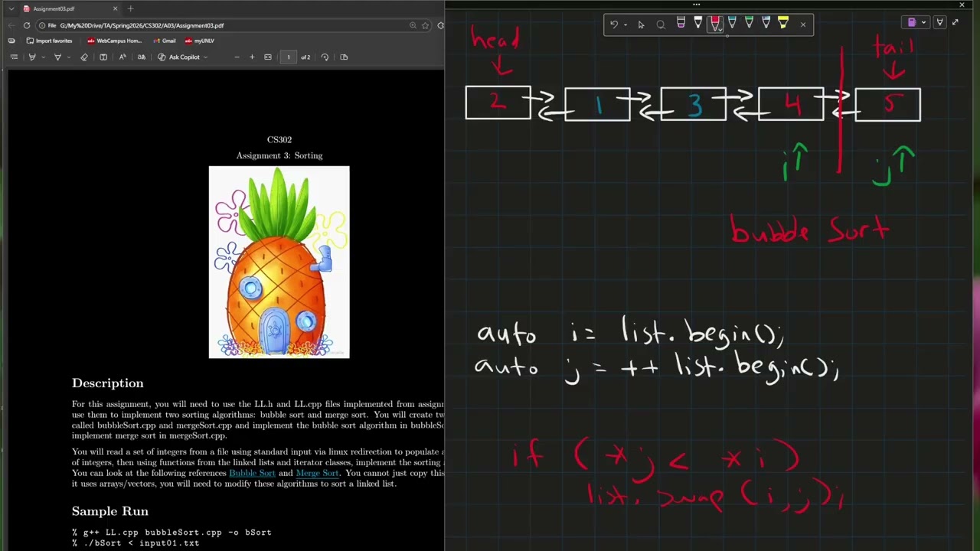
Task: Open whiteboard three-dot options menu
Action: click(696, 5)
